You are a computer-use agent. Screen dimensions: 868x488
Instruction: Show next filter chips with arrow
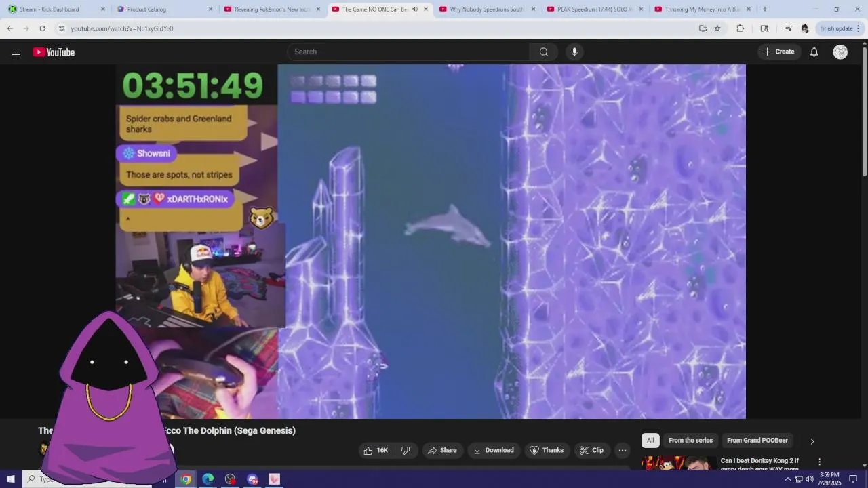812,441
